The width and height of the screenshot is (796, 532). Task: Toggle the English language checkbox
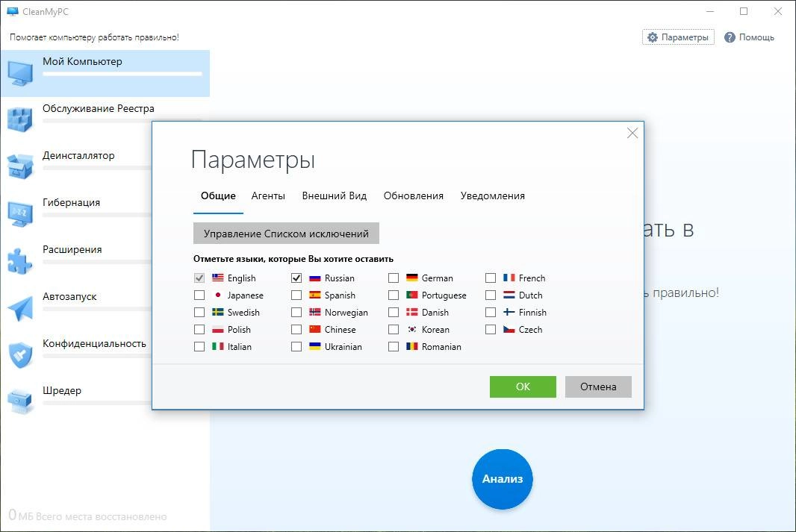199,278
